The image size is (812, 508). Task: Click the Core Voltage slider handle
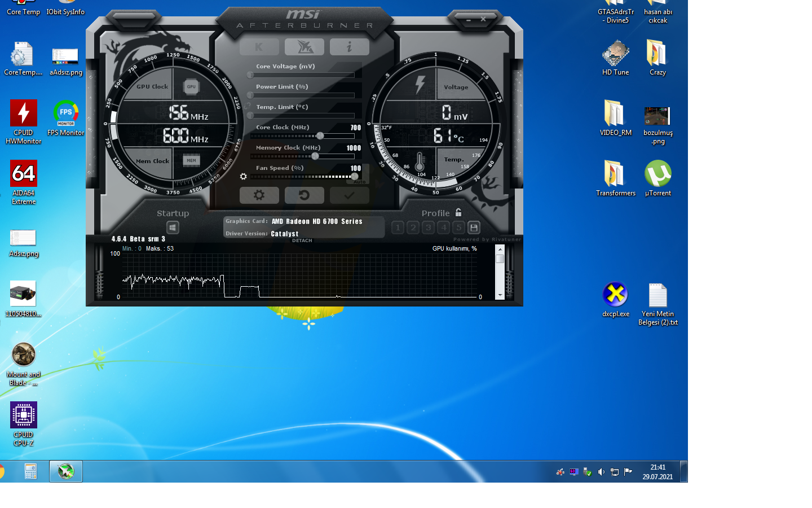click(x=250, y=75)
